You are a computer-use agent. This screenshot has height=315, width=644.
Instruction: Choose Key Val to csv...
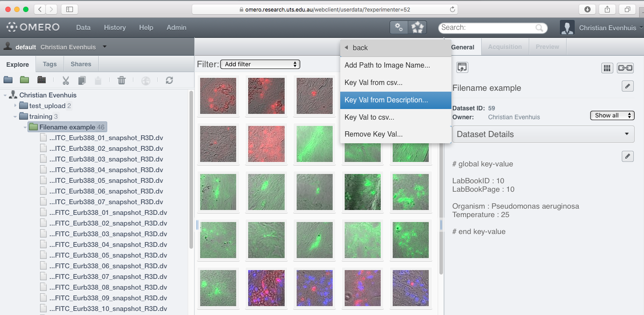(x=395, y=117)
